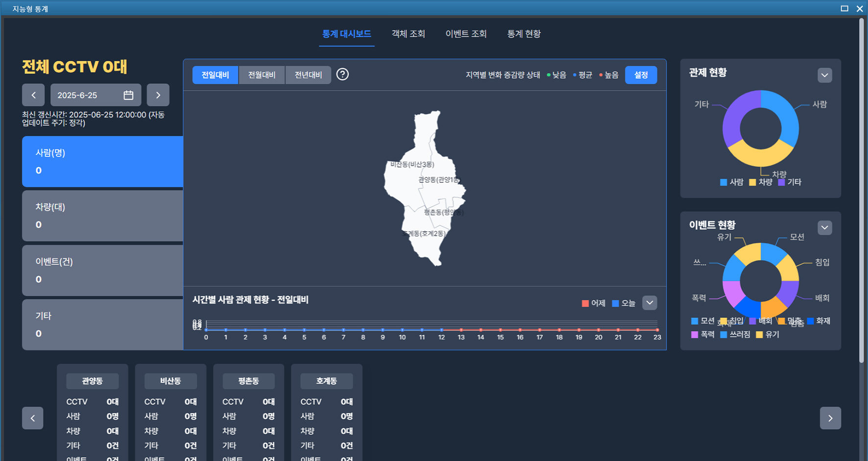The width and height of the screenshot is (868, 461).
Task: Click the 설정 button
Action: click(x=641, y=75)
